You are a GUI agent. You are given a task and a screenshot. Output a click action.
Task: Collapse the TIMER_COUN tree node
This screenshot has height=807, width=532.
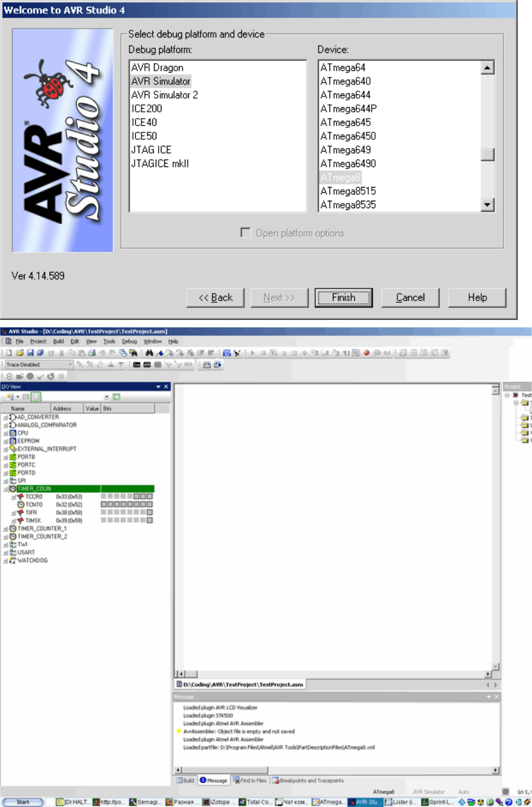6,489
